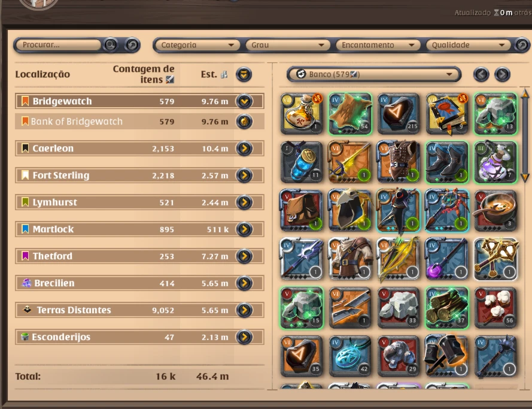The height and width of the screenshot is (409, 532).
Task: Reset the search field with refresh icon
Action: [x=132, y=45]
